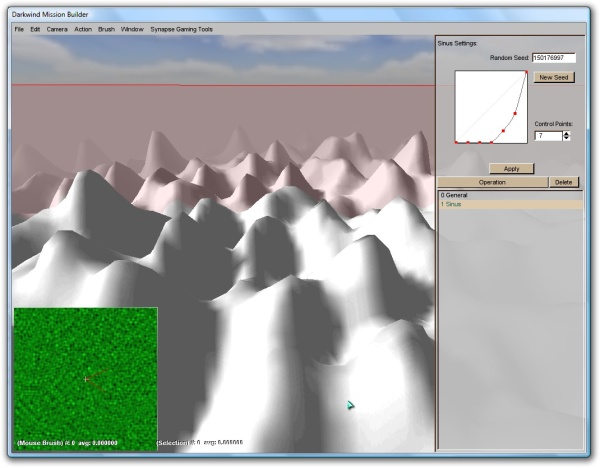Screen dimensions: 600x468
Task: Open the Operation dropdown button
Action: point(492,183)
